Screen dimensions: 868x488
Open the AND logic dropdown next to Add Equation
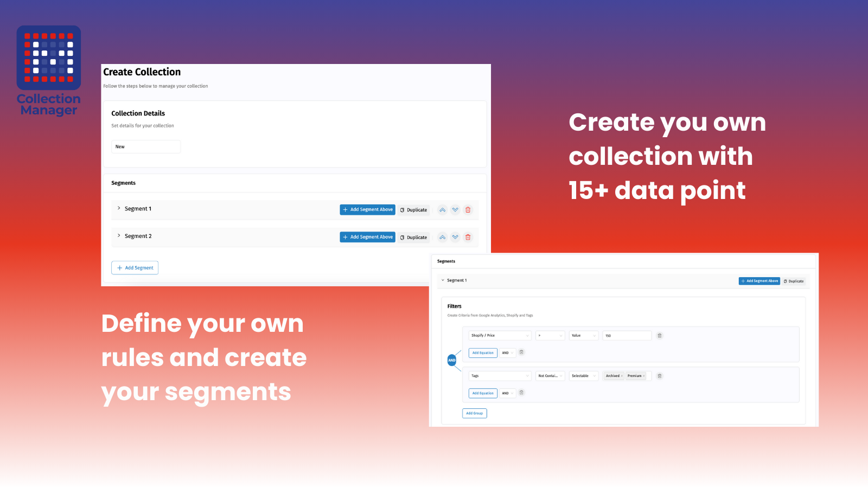point(507,352)
